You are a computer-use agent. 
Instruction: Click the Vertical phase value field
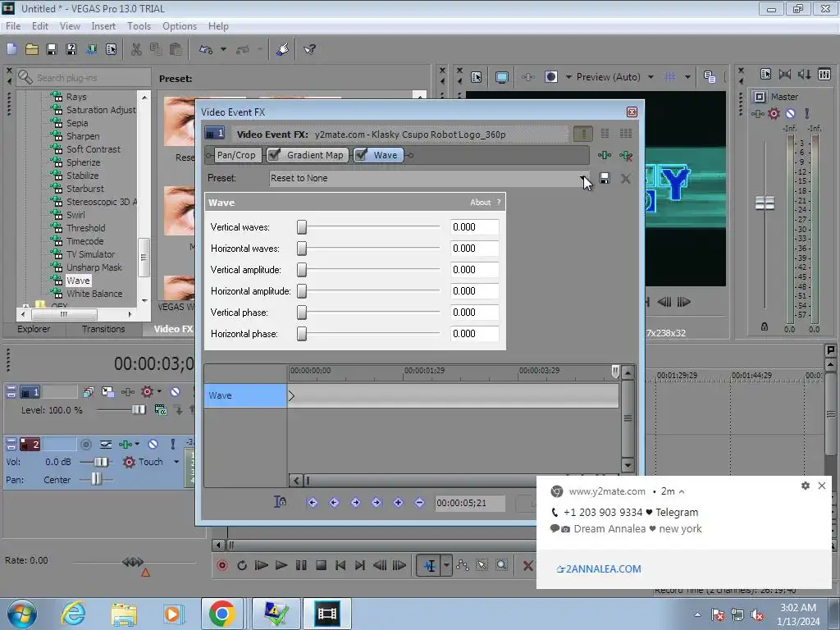[x=475, y=313]
